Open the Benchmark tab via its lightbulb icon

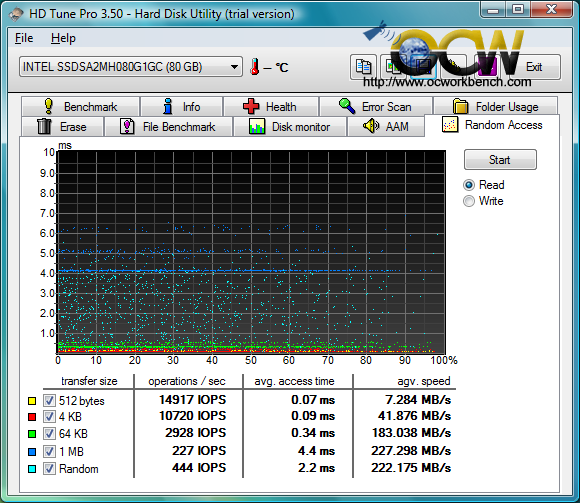click(48, 107)
